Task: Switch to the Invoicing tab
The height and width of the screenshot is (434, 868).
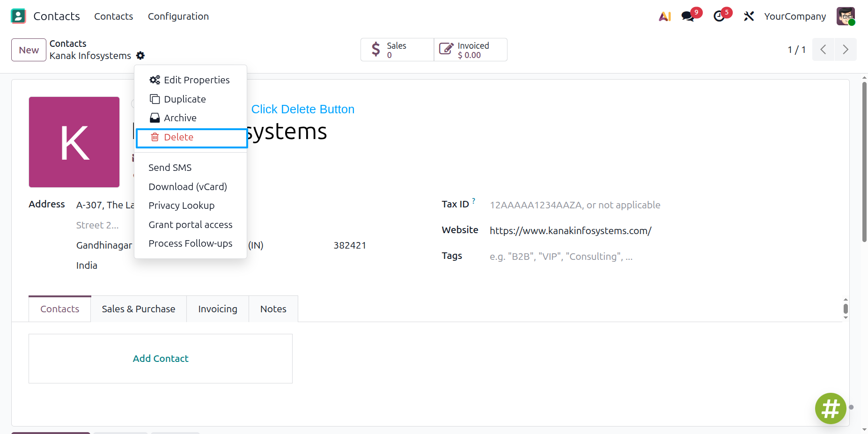Action: (x=218, y=309)
